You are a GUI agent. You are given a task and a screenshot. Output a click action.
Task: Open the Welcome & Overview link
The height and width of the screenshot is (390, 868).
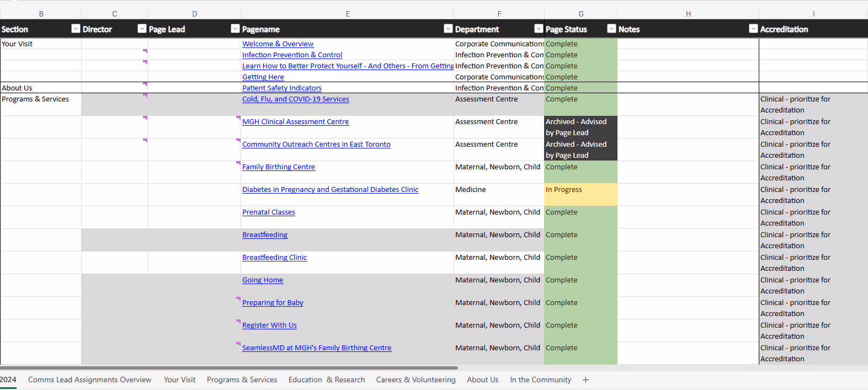point(278,44)
